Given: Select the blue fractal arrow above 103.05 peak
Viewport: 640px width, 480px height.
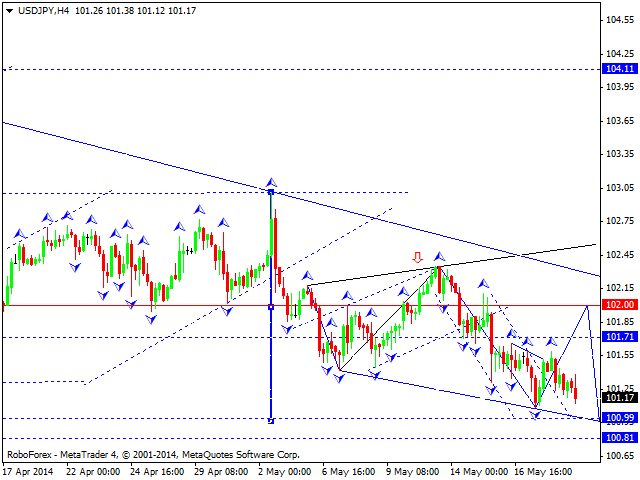Looking at the screenshot, I should 271,182.
